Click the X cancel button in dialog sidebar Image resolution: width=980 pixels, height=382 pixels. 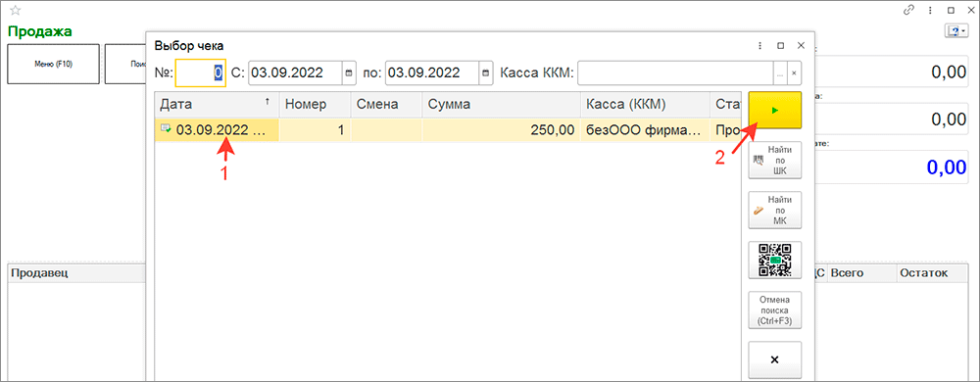pos(774,360)
